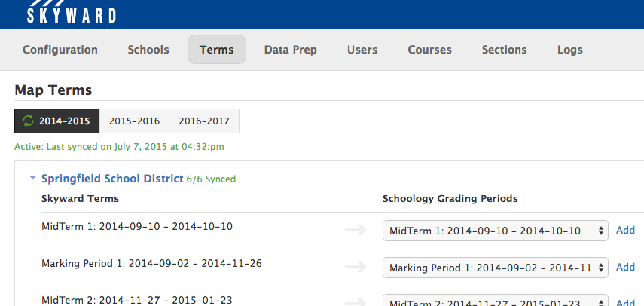
Task: Navigate to the Courses tab
Action: click(x=429, y=50)
